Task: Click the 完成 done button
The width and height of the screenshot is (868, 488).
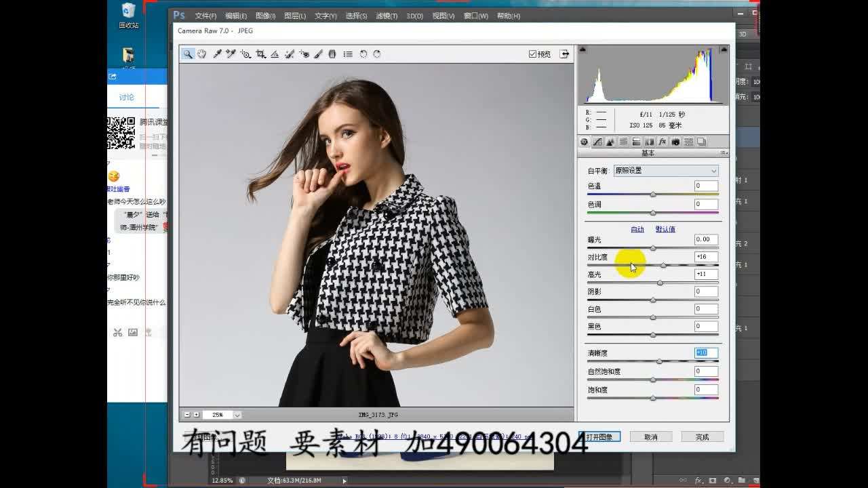Action: coord(703,437)
